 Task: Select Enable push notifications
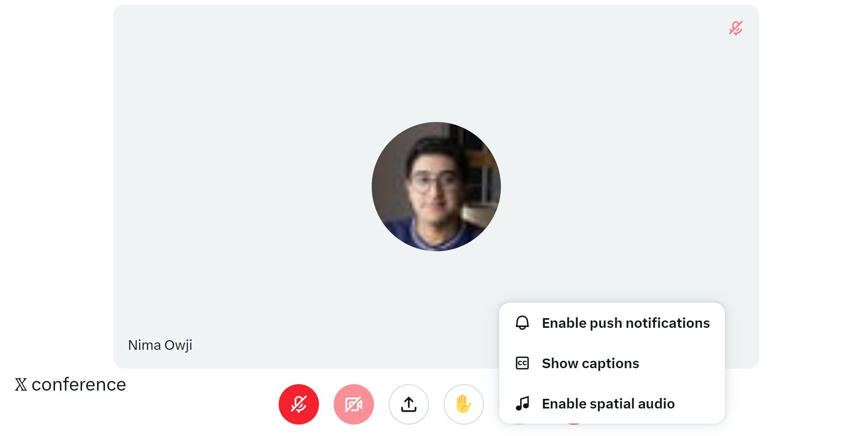click(x=626, y=323)
